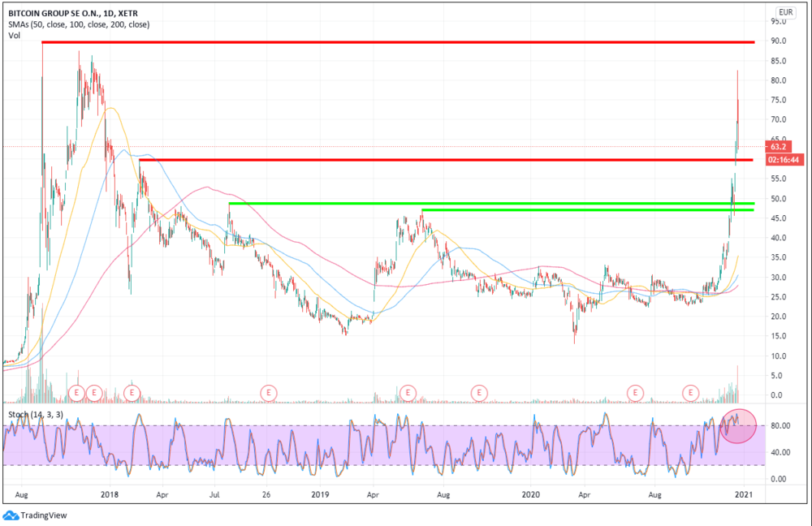Click the TradingView logo
812x526 pixels.
[35, 515]
